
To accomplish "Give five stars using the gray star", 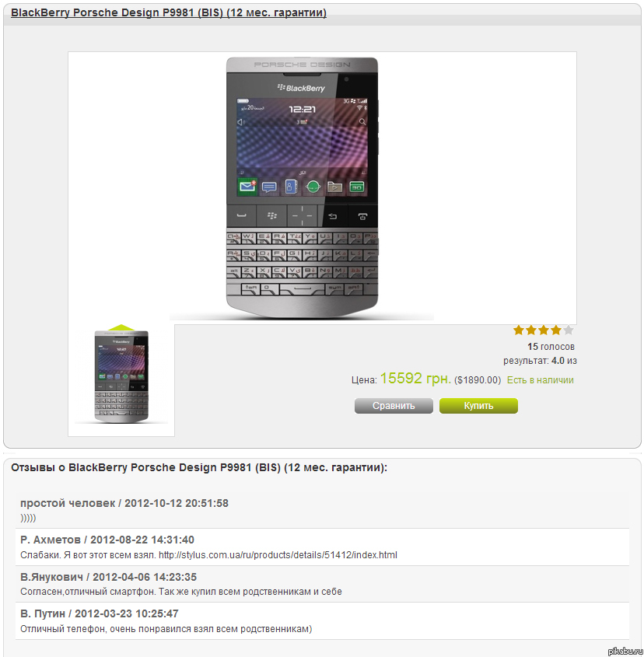I will tap(569, 330).
